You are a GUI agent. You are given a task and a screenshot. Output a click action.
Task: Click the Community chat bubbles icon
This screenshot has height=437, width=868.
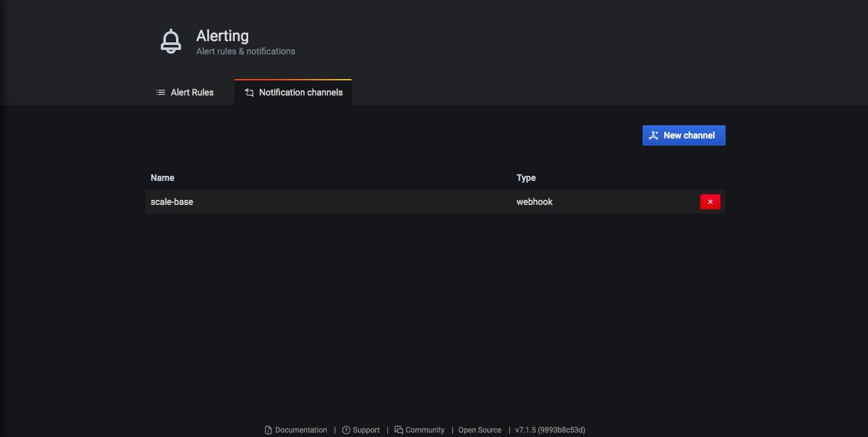pos(399,430)
